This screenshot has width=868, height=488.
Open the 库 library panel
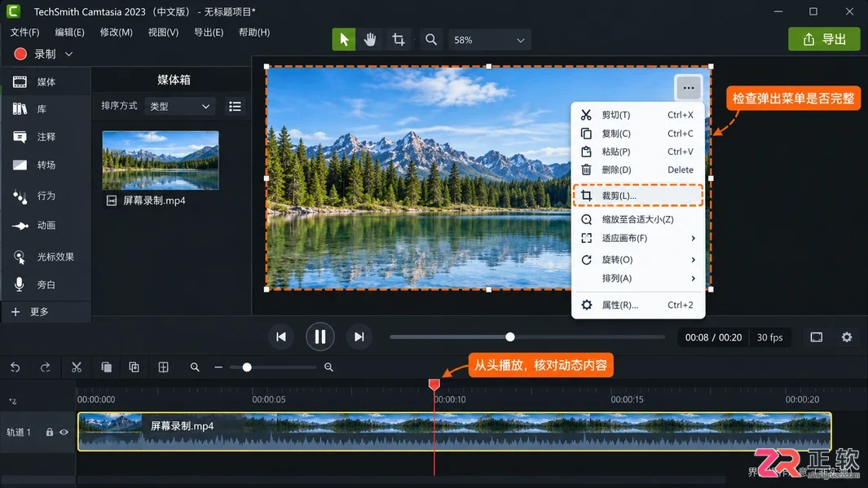[46, 109]
